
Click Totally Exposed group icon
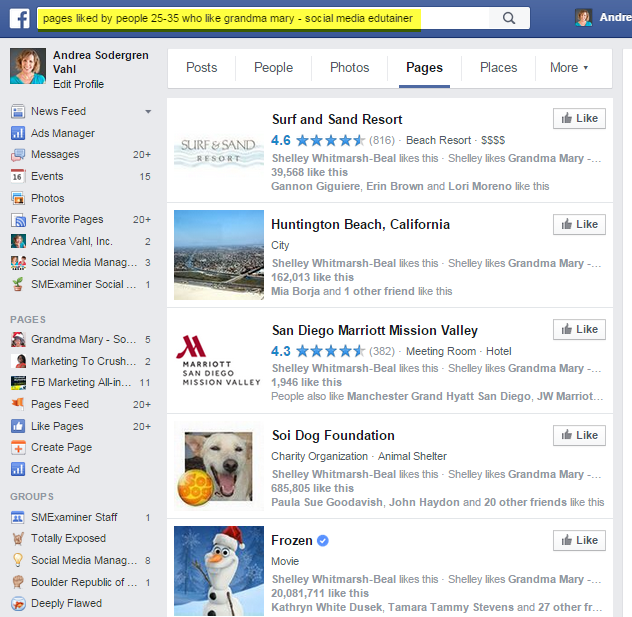[x=18, y=538]
